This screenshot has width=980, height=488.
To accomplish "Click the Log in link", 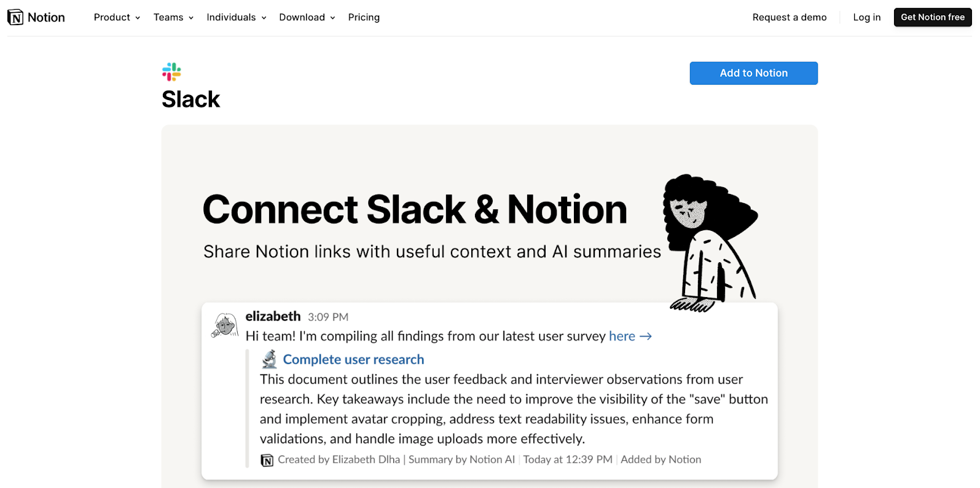I will [x=866, y=17].
